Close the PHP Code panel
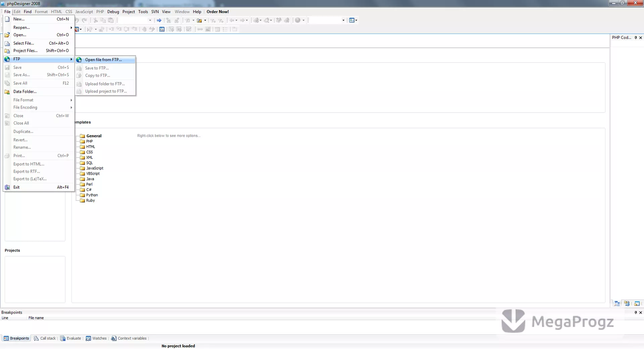This screenshot has width=644, height=349. 641,38
